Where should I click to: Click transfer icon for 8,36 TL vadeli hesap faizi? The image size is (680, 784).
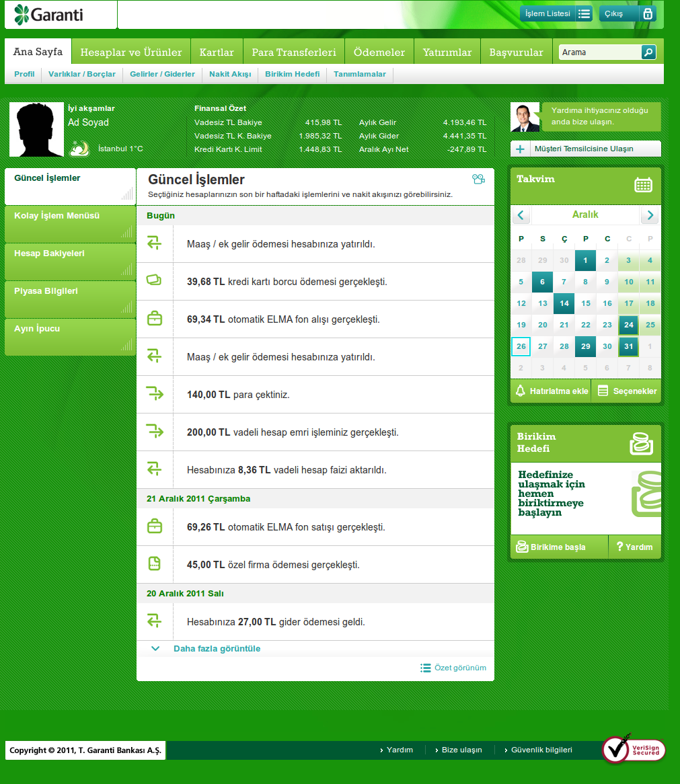155,469
